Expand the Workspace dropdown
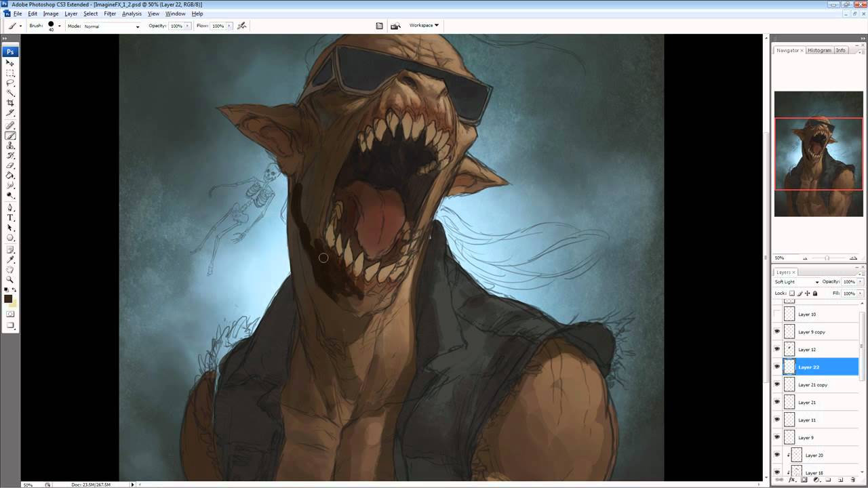 click(x=424, y=26)
